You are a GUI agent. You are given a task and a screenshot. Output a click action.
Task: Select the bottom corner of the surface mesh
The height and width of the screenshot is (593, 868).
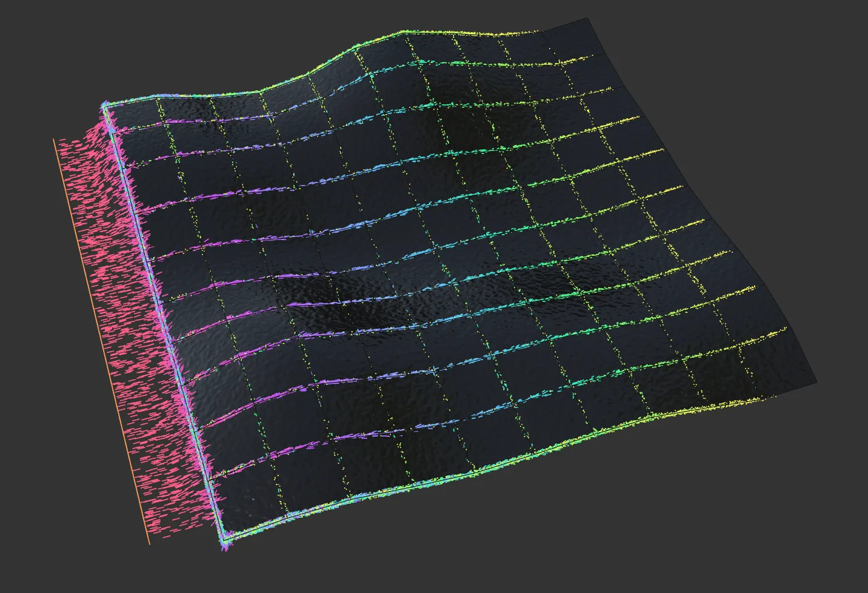pyautogui.click(x=224, y=540)
